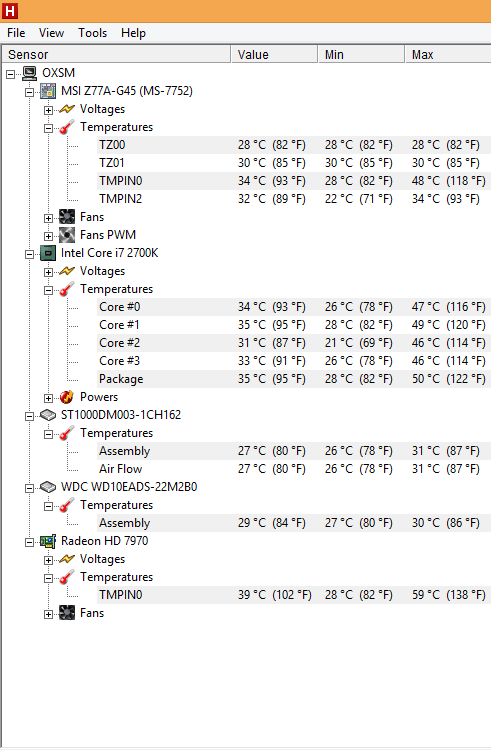Click the WDC WD10EADS drive icon
491x750 pixels.
coord(48,487)
